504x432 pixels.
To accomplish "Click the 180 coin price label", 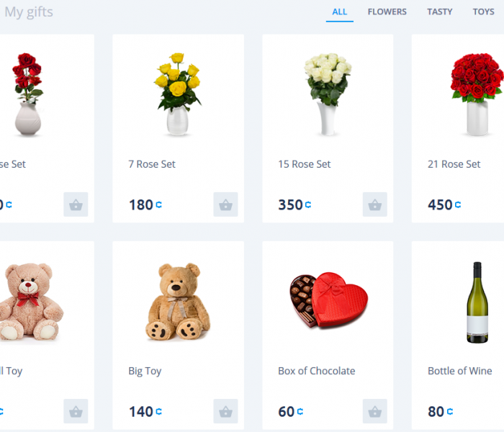I will 145,204.
